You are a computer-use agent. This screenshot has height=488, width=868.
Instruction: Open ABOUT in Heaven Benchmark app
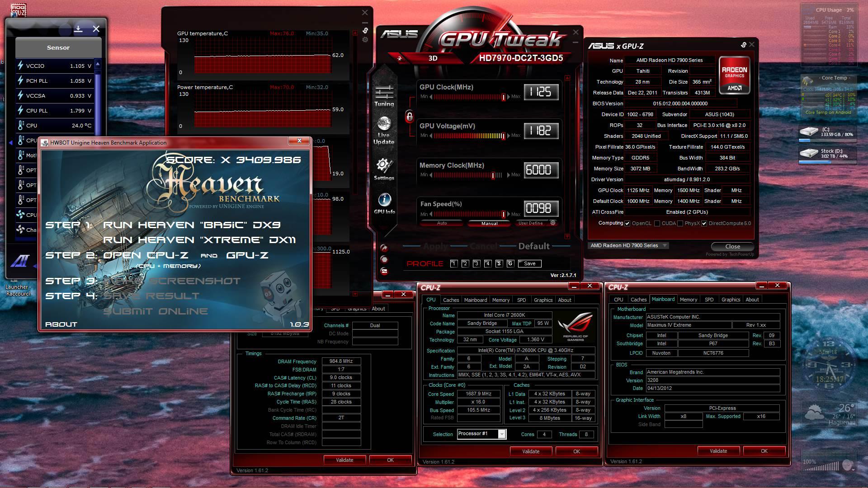(x=61, y=324)
